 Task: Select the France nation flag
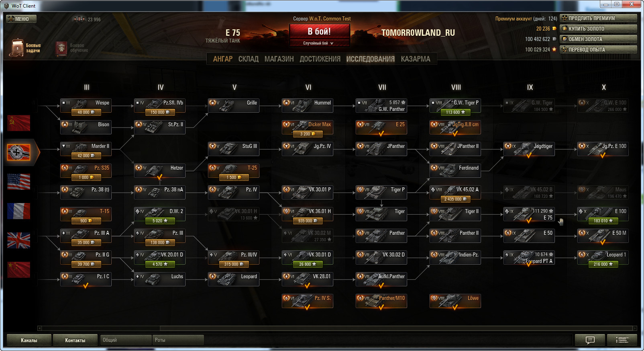coord(18,211)
